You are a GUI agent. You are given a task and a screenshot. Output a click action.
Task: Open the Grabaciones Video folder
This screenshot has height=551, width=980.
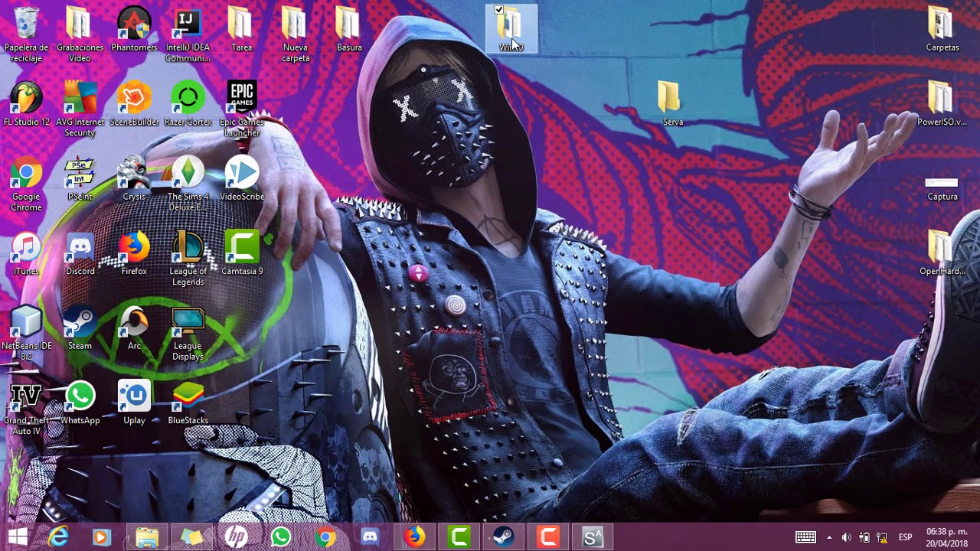(x=80, y=34)
